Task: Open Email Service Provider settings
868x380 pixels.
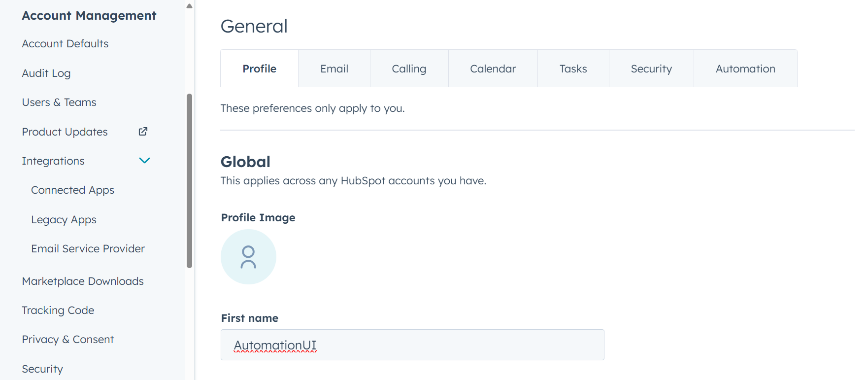Action: [88, 249]
